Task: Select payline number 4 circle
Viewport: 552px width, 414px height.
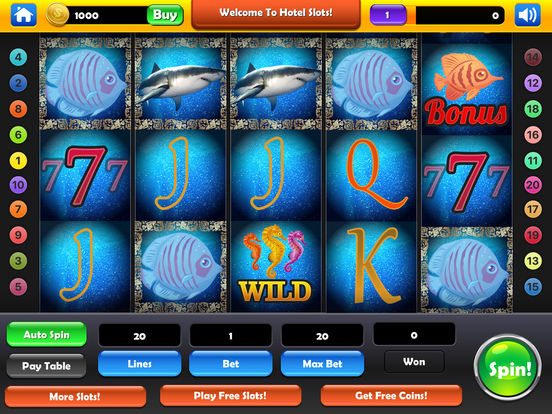Action: pyautogui.click(x=18, y=57)
